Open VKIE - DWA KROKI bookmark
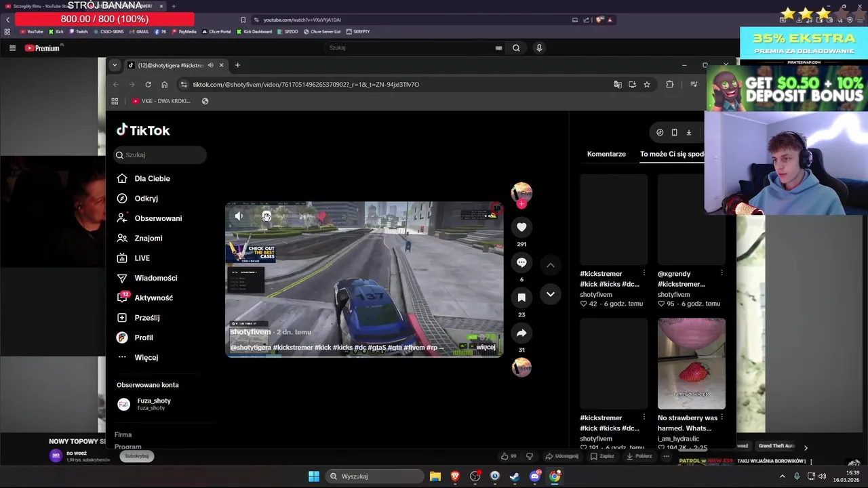Image resolution: width=868 pixels, height=488 pixels. [x=161, y=101]
